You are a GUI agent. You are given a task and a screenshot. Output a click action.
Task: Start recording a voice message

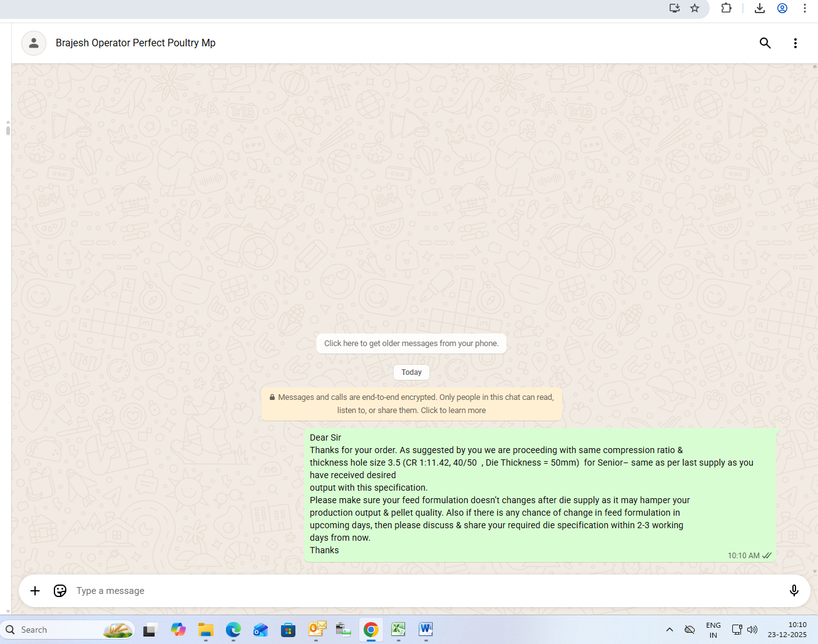[x=794, y=591]
